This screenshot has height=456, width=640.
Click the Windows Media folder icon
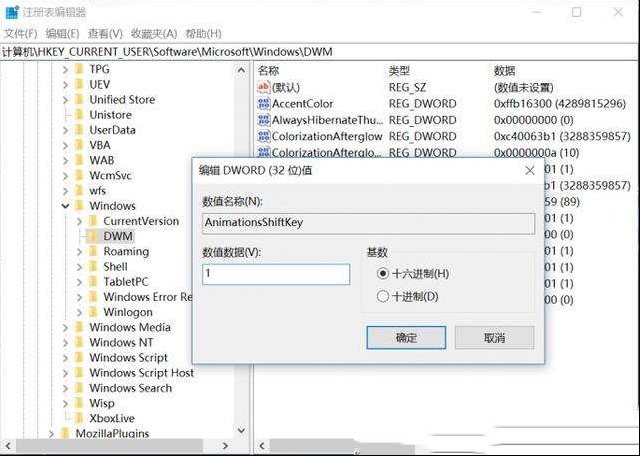pos(80,327)
